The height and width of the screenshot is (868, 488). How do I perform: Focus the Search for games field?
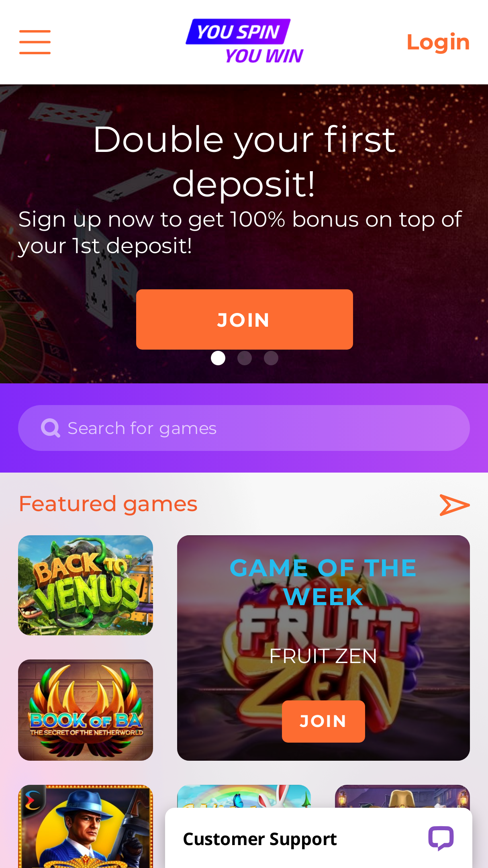pyautogui.click(x=244, y=428)
